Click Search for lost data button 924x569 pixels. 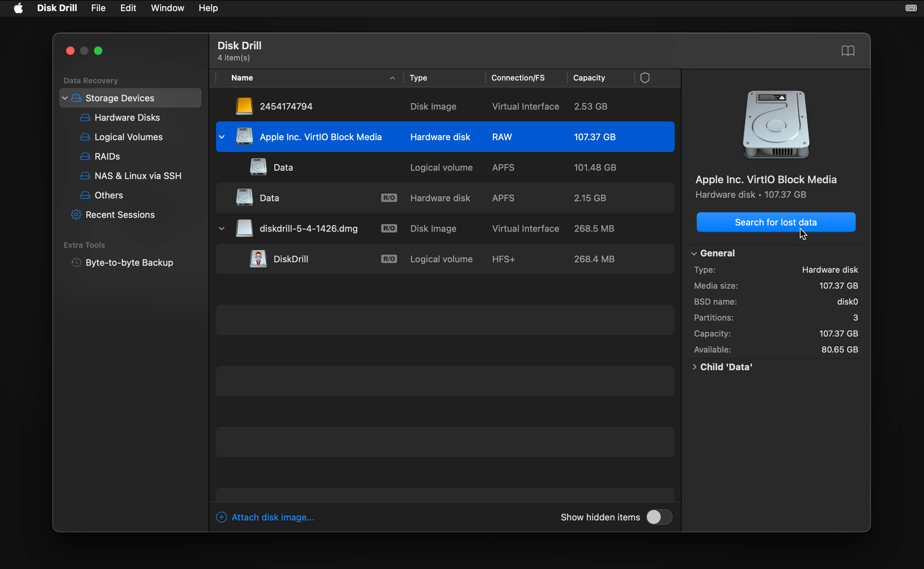pyautogui.click(x=776, y=222)
